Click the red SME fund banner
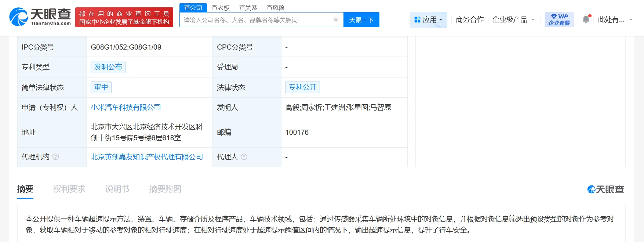 pos(124,18)
